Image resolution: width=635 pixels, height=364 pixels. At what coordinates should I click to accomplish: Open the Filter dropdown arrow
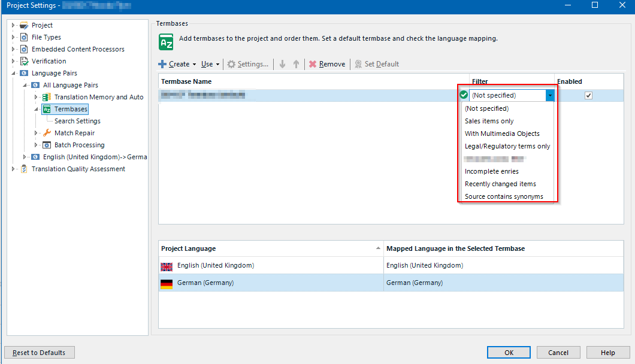551,95
